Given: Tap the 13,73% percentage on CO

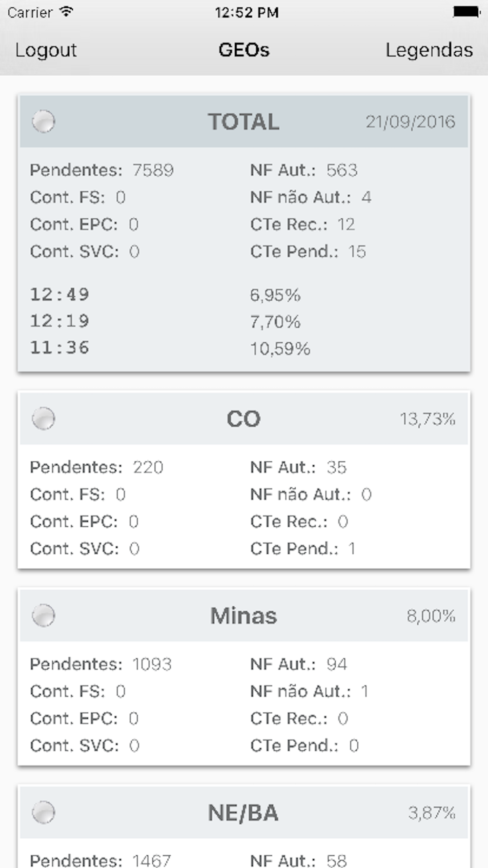Looking at the screenshot, I should [427, 419].
